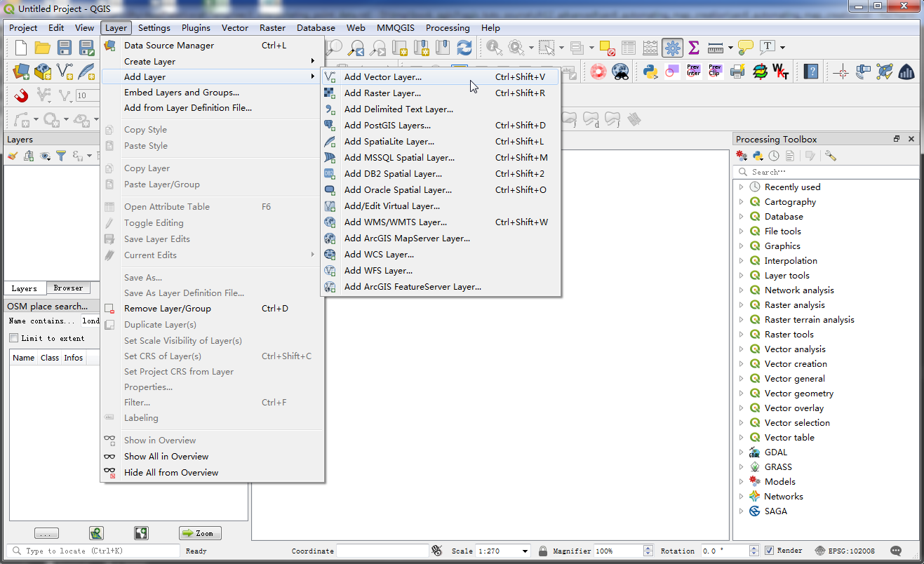Select Add Delimited Text Layer entry

pyautogui.click(x=441, y=109)
